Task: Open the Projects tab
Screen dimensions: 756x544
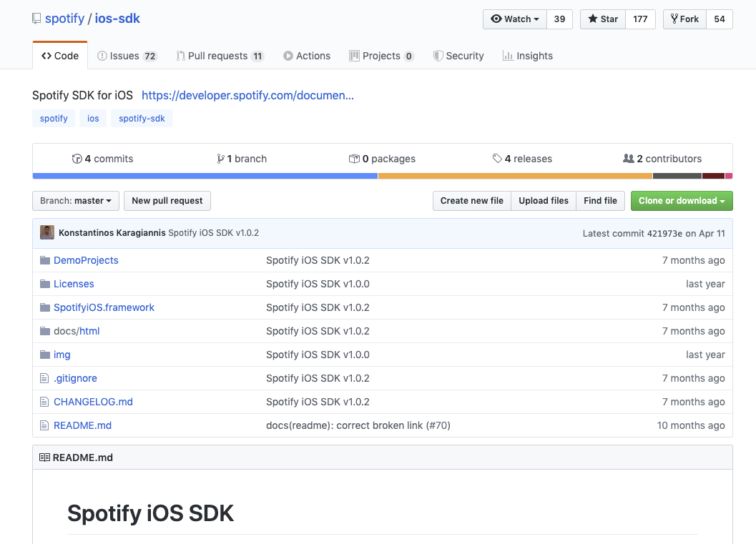Action: pyautogui.click(x=381, y=56)
